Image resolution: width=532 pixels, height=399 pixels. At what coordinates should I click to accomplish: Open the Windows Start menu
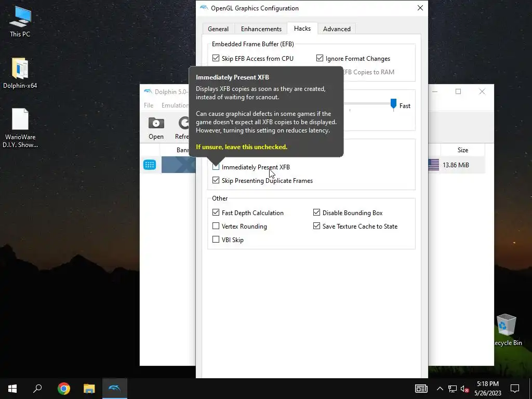click(12, 389)
